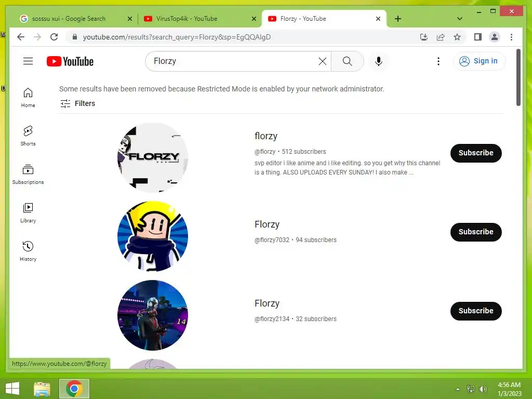
Task: Clear the Florzy search text with X
Action: coord(322,61)
